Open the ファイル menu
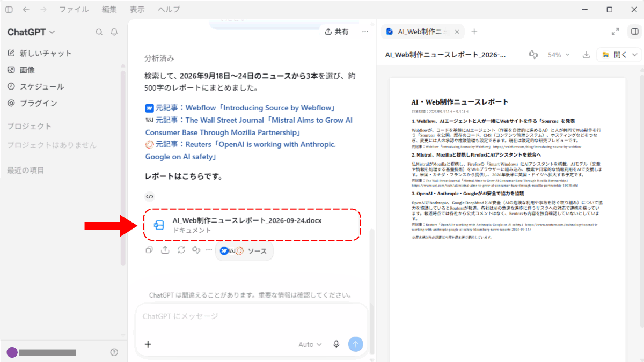This screenshot has width=644, height=362. (x=74, y=10)
